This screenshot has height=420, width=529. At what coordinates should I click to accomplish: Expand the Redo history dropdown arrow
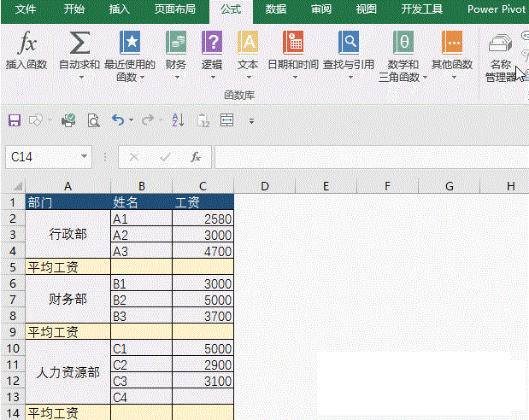[x=161, y=120]
